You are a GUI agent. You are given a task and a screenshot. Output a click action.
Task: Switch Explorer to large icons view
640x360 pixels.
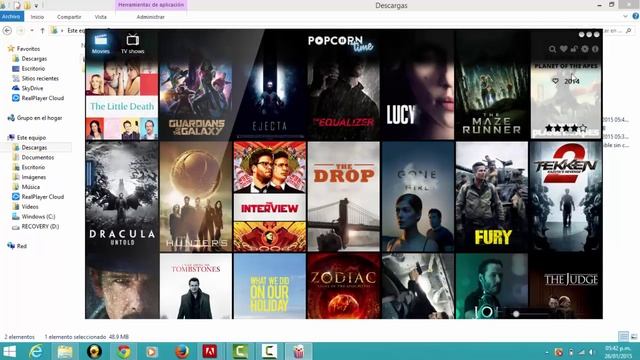634,336
